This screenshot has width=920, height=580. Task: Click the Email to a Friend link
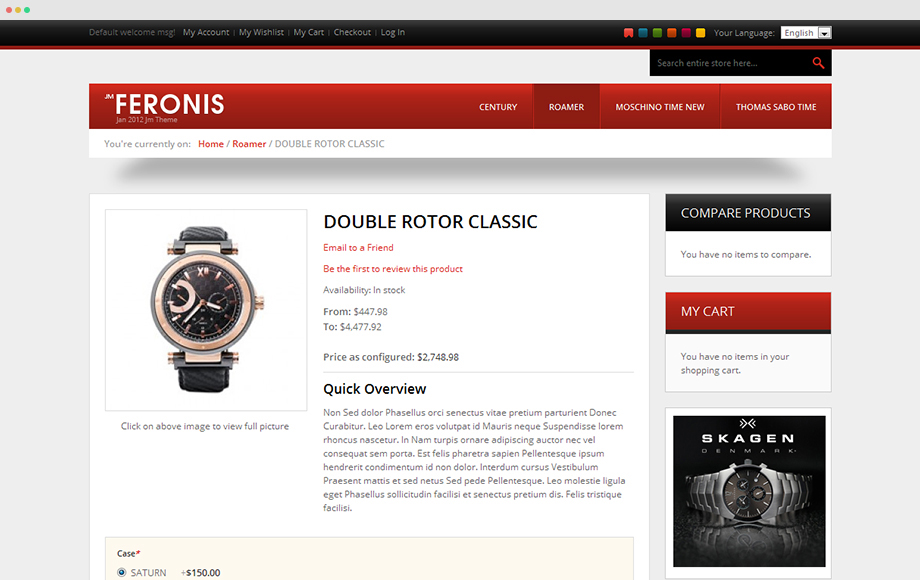[x=358, y=247]
